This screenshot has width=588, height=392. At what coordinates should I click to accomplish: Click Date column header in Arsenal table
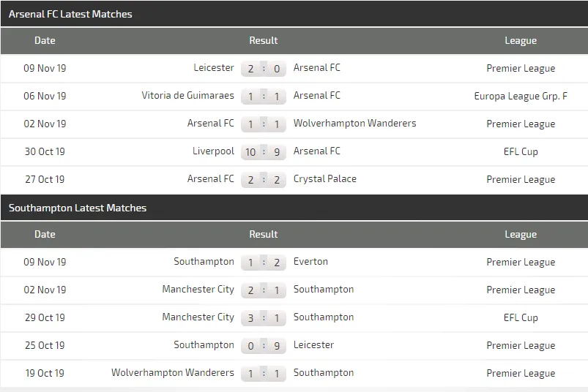tap(45, 41)
